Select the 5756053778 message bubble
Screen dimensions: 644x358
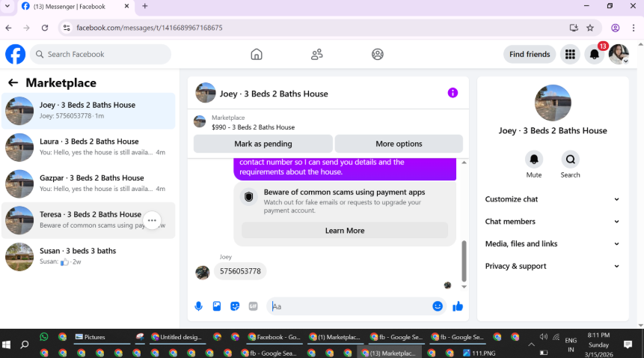(240, 271)
